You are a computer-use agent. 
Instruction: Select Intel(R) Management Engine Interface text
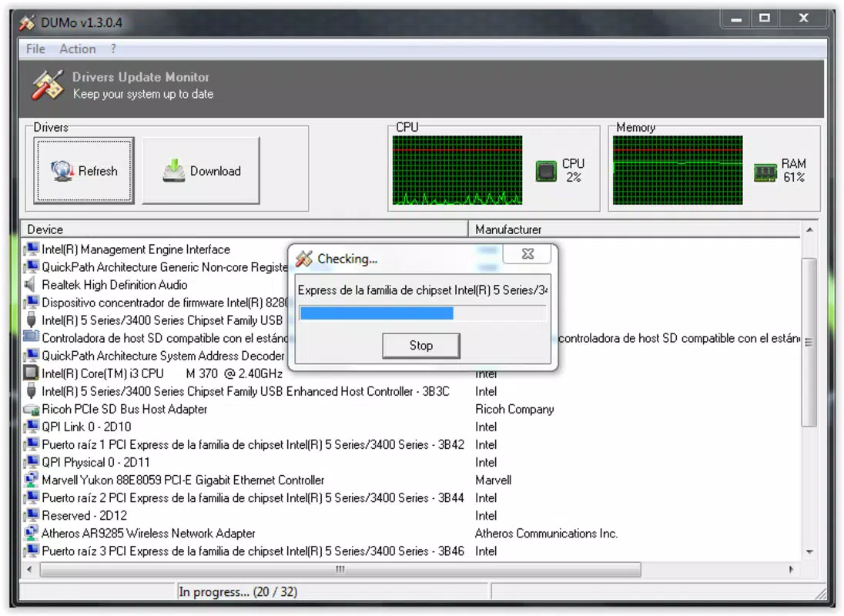(x=136, y=249)
